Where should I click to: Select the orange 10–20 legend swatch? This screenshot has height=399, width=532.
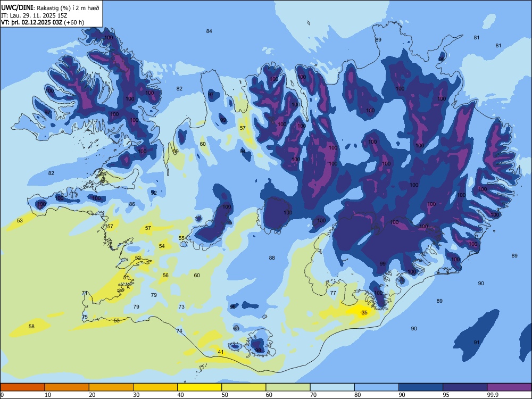click(67, 387)
